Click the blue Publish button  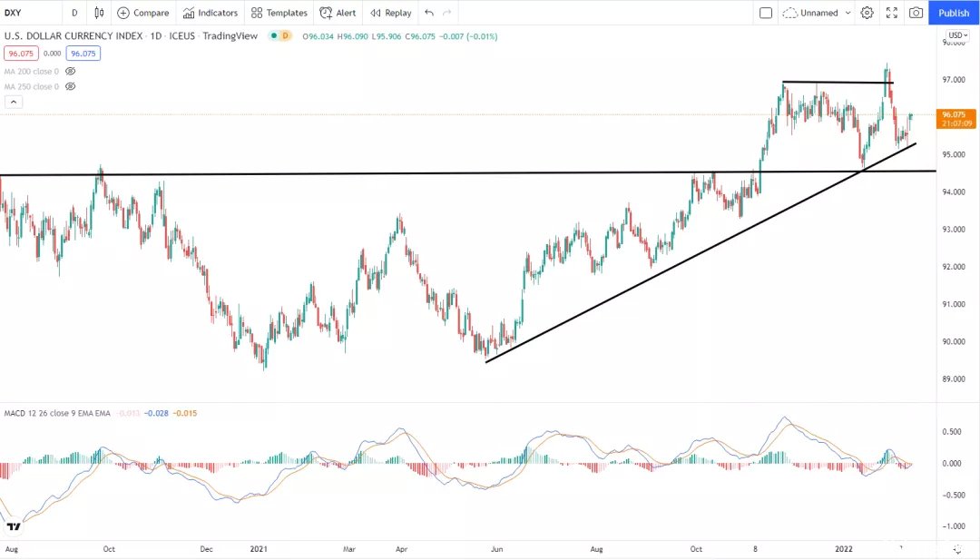(954, 13)
